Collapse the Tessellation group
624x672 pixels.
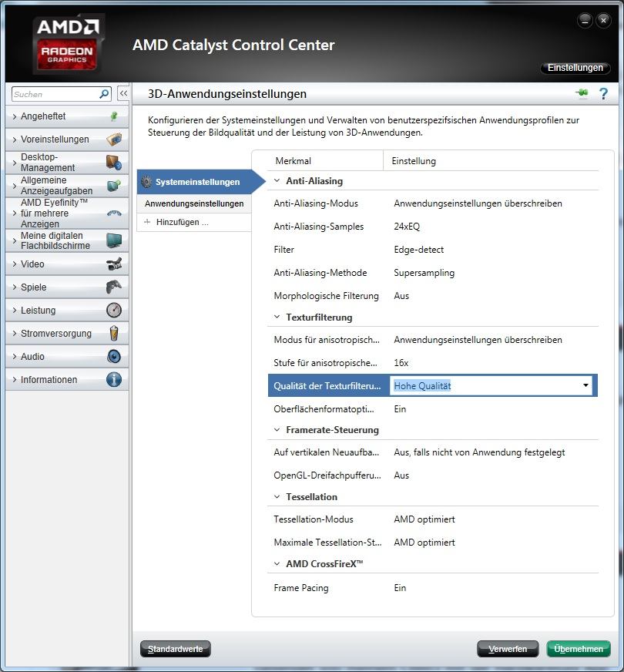pyautogui.click(x=277, y=497)
